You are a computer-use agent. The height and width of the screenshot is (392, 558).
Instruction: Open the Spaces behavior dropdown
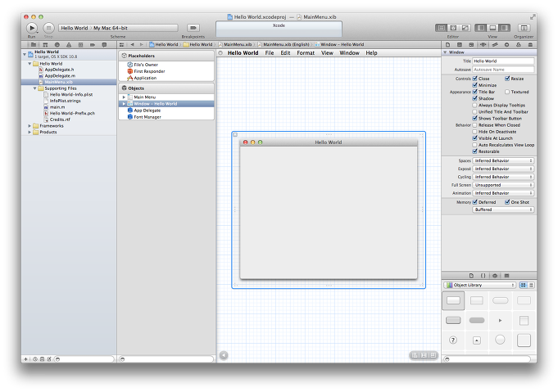point(503,161)
